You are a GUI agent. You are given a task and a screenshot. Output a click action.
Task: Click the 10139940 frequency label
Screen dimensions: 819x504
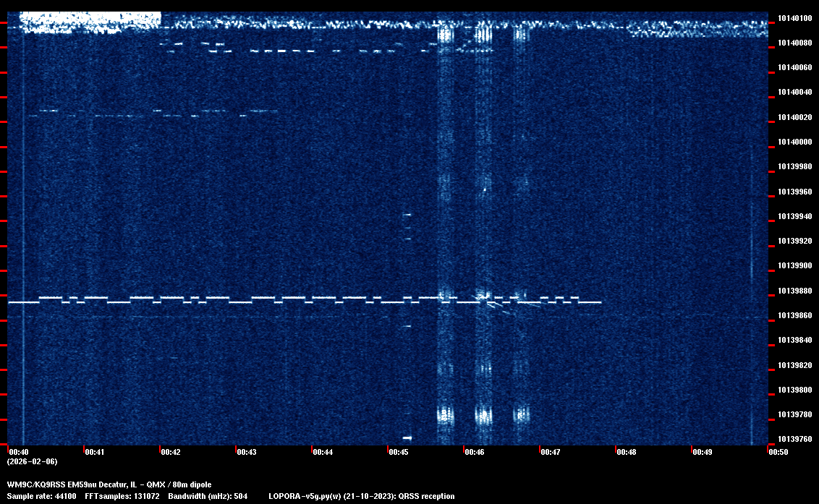[794, 216]
